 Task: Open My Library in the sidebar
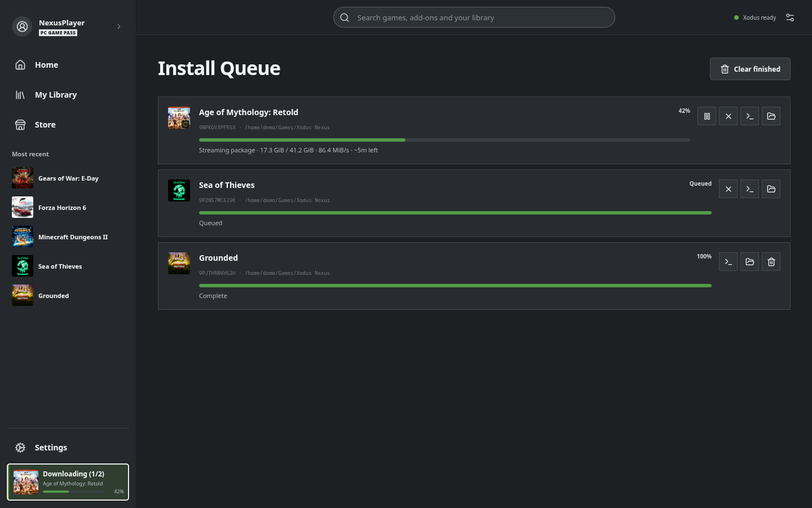[68, 95]
